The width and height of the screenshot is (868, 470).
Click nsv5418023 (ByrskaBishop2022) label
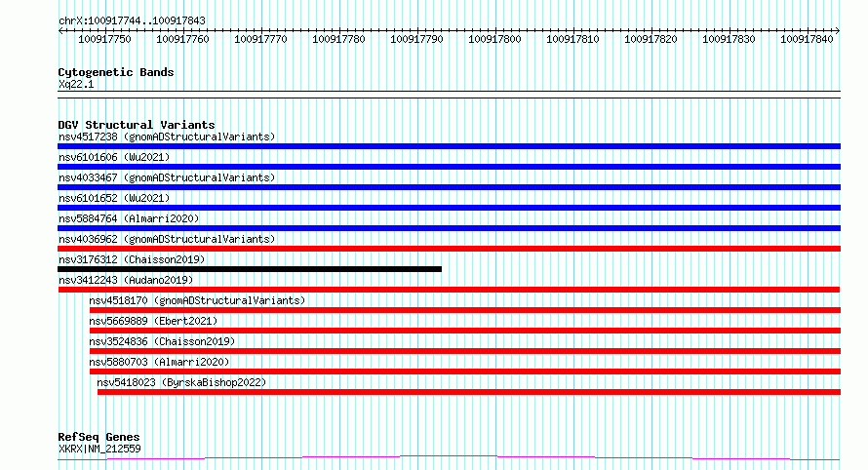click(181, 382)
